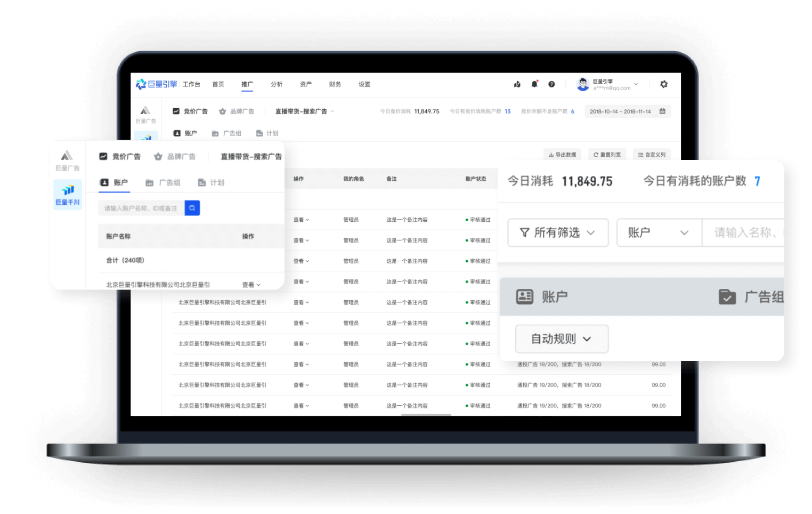The image size is (812, 514).
Task: Open the 自定义列 column settings button
Action: click(652, 155)
